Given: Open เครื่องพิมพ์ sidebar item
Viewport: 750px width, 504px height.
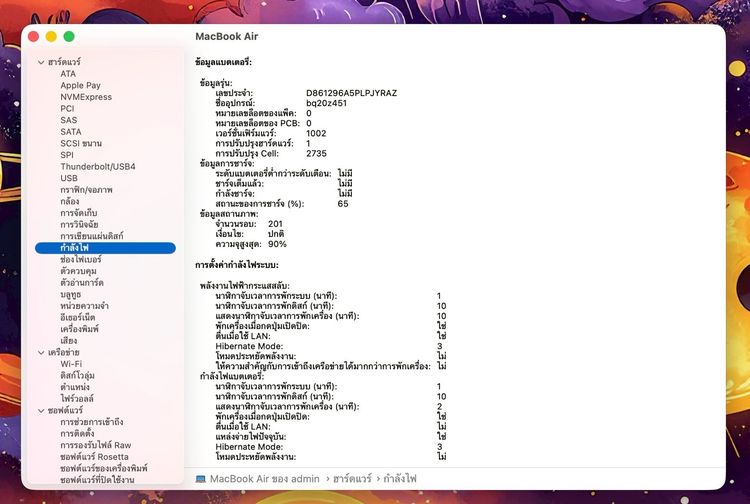Looking at the screenshot, I should (x=79, y=329).
